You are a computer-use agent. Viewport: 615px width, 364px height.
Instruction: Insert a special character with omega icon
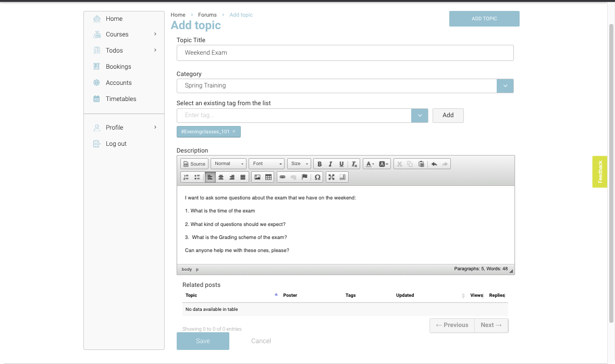point(317,178)
